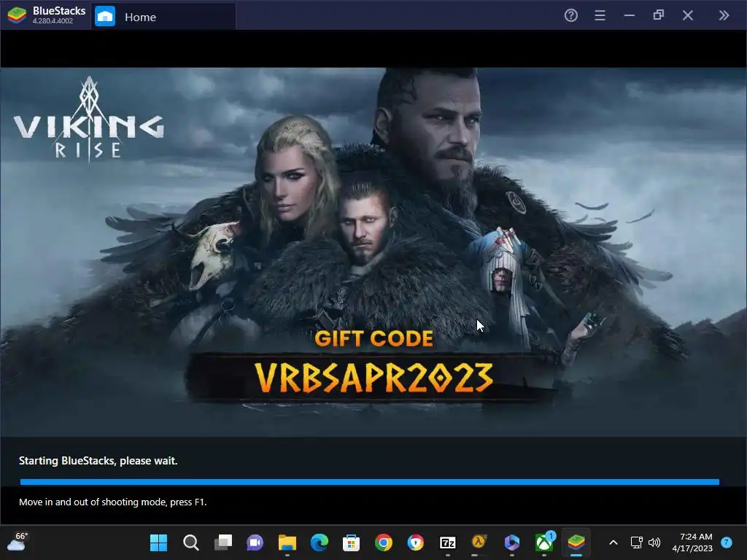Open the weather widget showing 66°
Screen dimensions: 747x560
click(18, 542)
